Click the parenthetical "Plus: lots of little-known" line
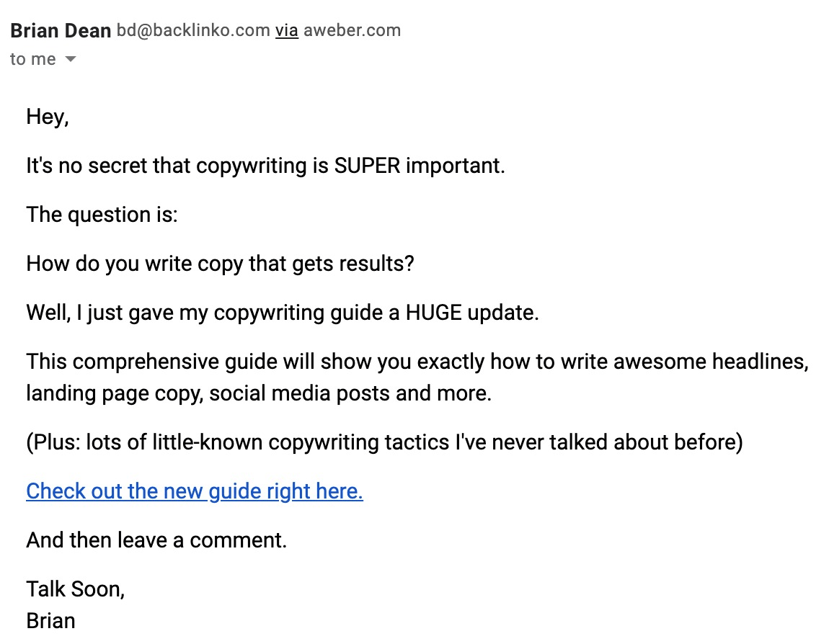 click(384, 442)
